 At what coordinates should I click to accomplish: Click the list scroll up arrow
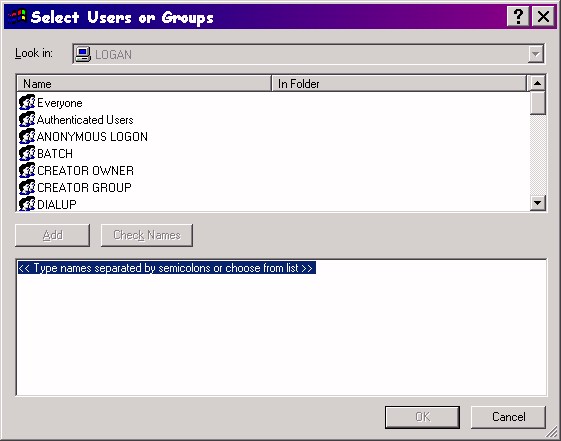coord(537,83)
